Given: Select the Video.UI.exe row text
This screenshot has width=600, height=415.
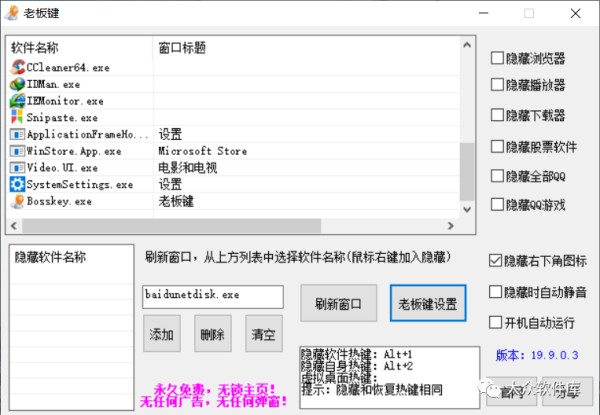Looking at the screenshot, I should pos(62,168).
